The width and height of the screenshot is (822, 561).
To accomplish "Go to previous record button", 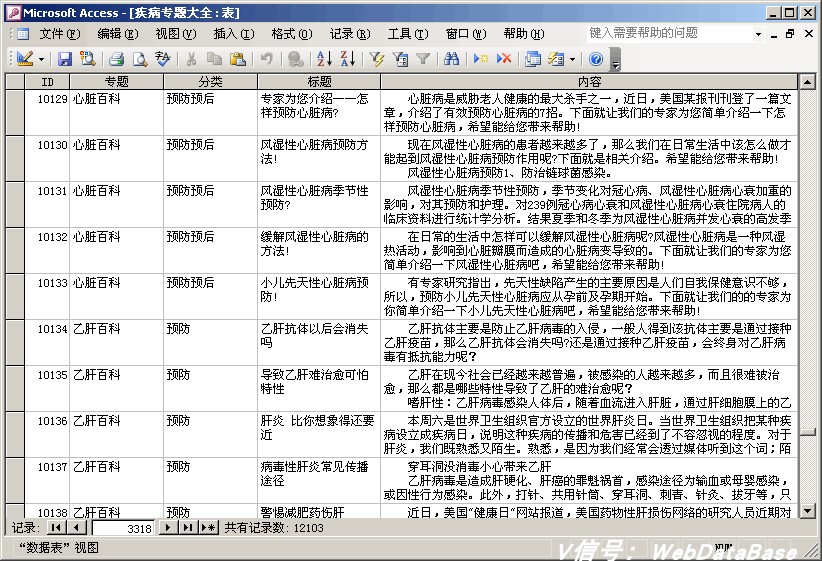I will coord(77,527).
